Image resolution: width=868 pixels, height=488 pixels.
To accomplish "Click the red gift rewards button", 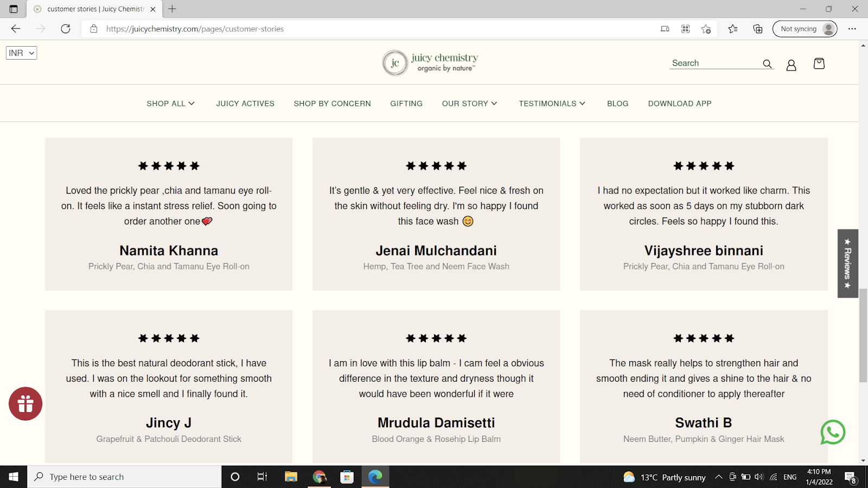I will tap(25, 404).
